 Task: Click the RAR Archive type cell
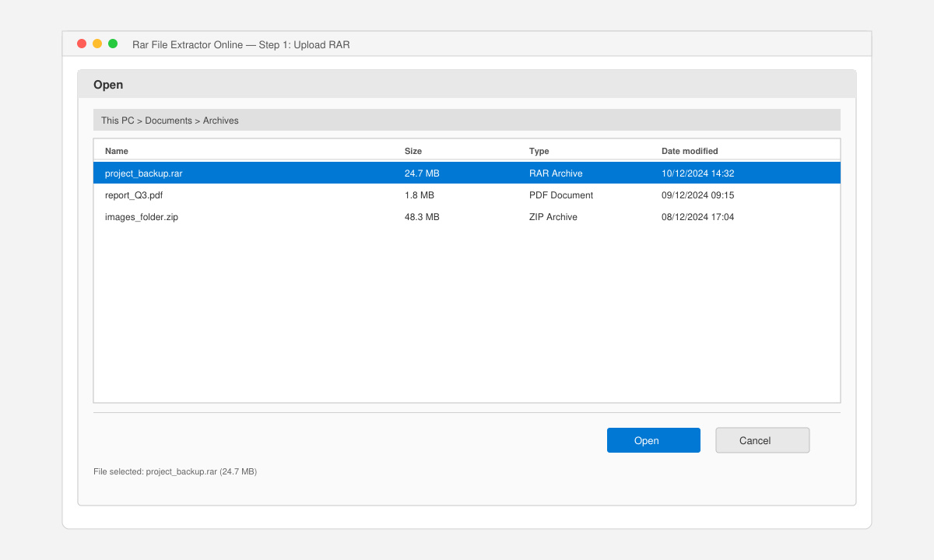(x=556, y=173)
